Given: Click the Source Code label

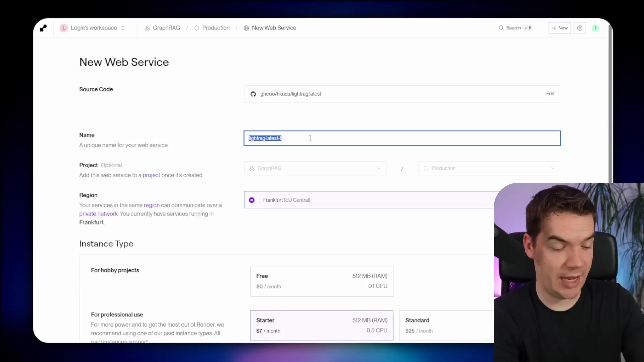Looking at the screenshot, I should click(x=96, y=89).
